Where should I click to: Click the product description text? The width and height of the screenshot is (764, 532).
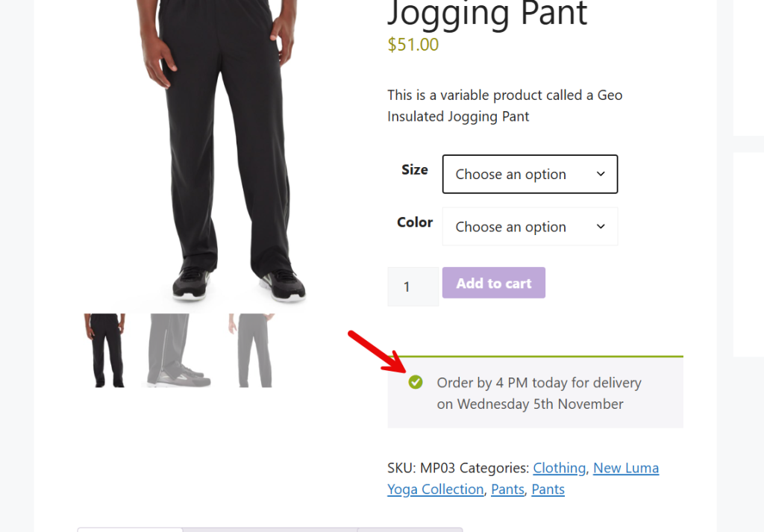point(504,106)
